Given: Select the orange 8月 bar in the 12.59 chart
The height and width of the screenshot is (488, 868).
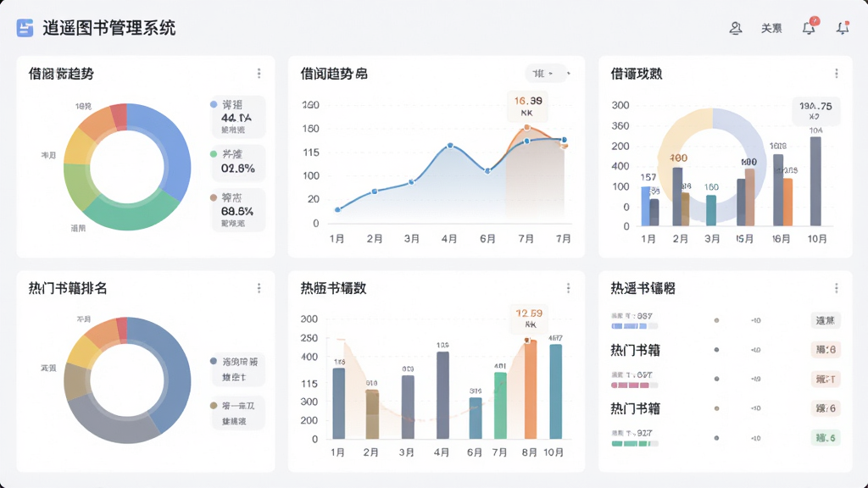Looking at the screenshot, I should [531, 390].
